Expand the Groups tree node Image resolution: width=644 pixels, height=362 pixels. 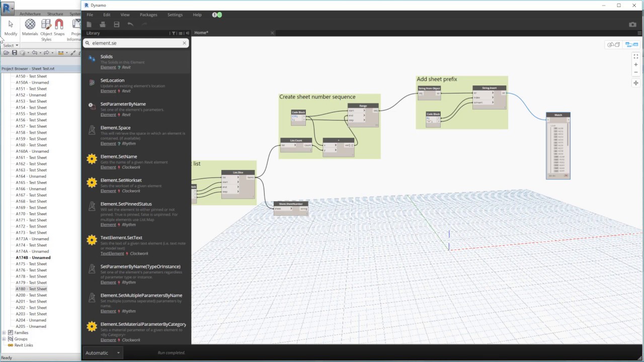point(4,339)
